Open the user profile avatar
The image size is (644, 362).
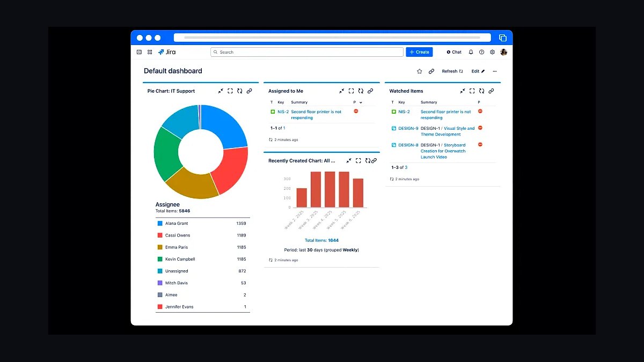pyautogui.click(x=503, y=52)
